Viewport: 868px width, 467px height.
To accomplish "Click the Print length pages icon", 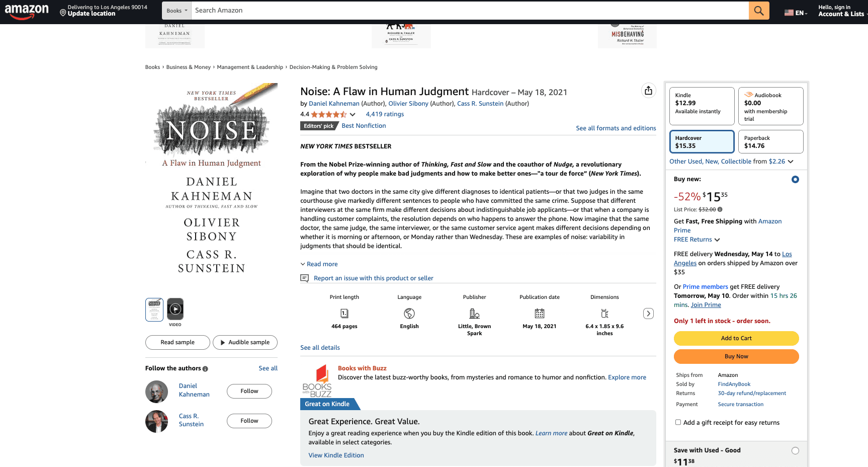I will pos(344,314).
